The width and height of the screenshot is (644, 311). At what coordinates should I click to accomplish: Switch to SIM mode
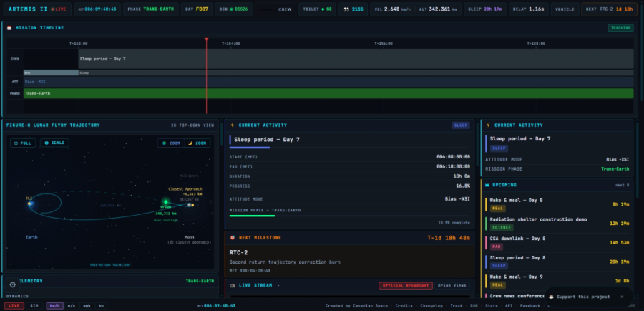(x=34, y=305)
